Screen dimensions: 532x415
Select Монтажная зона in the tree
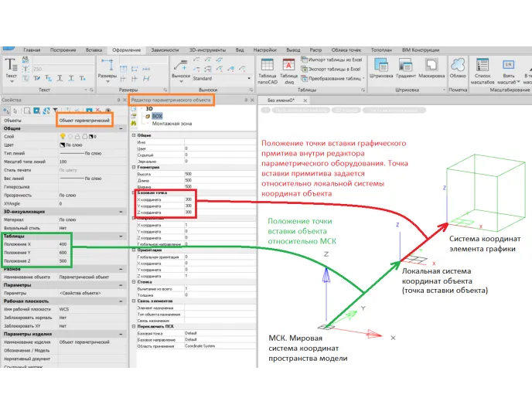pos(172,124)
